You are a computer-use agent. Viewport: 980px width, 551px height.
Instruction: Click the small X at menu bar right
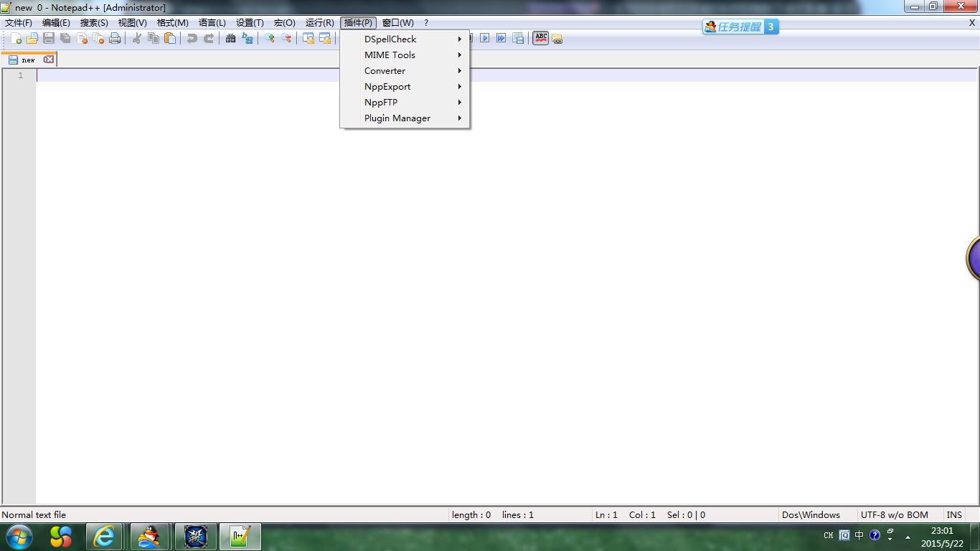(971, 23)
